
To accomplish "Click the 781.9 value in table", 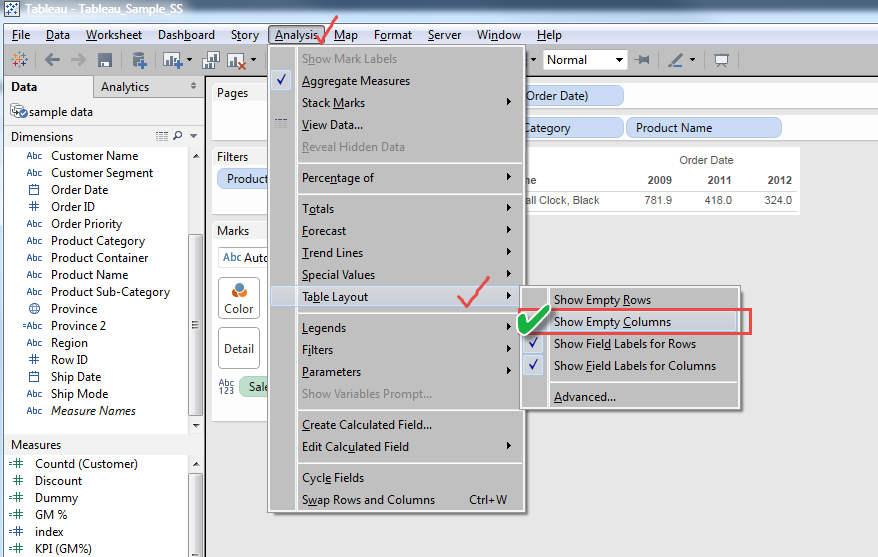I will (658, 200).
